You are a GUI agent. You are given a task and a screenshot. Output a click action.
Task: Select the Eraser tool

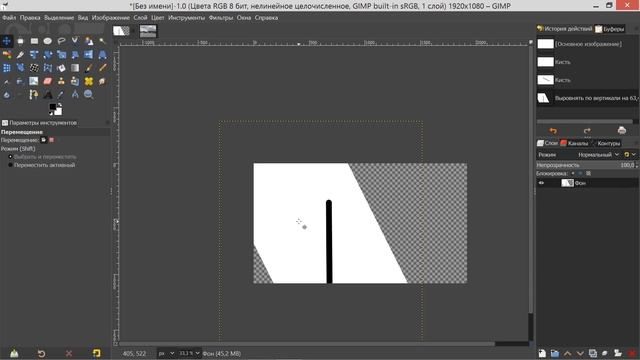(48, 81)
